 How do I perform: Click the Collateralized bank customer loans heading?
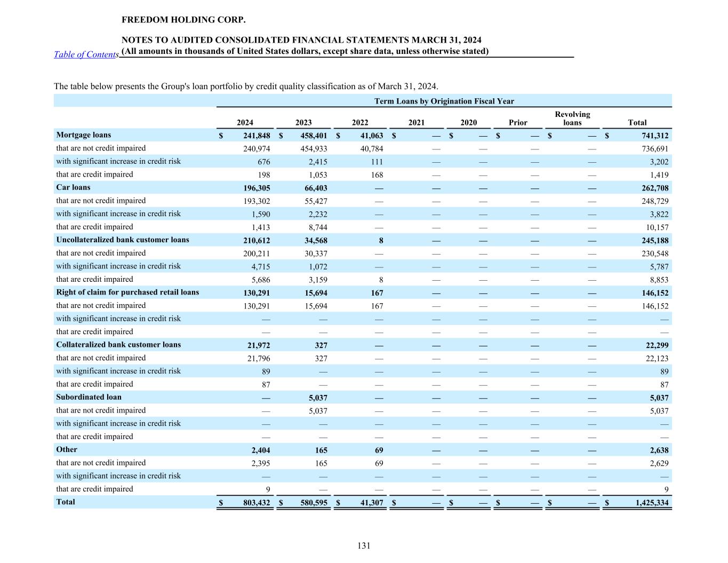118,345
